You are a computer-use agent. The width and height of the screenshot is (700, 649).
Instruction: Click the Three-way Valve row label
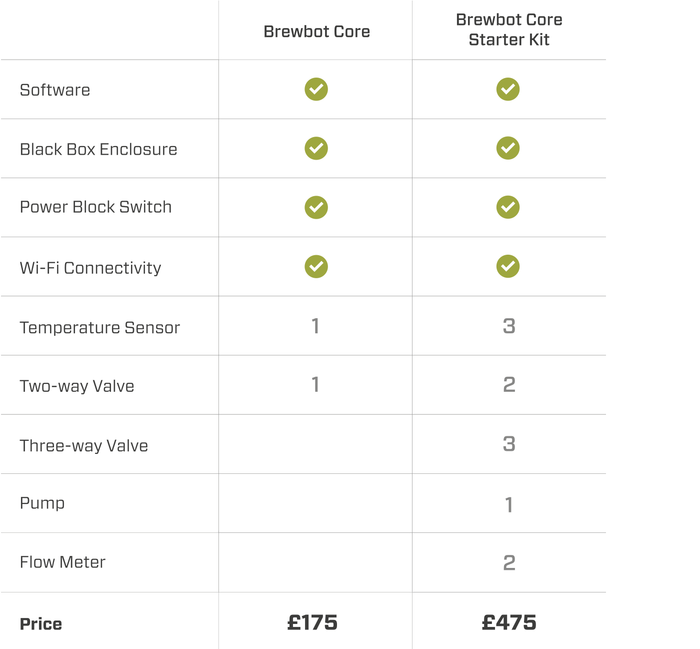pyautogui.click(x=84, y=445)
